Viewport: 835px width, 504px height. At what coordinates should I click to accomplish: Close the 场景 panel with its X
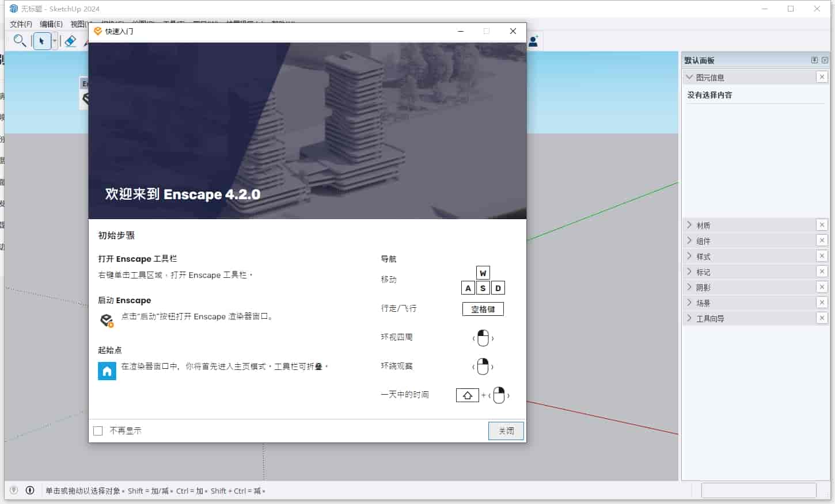(x=822, y=302)
